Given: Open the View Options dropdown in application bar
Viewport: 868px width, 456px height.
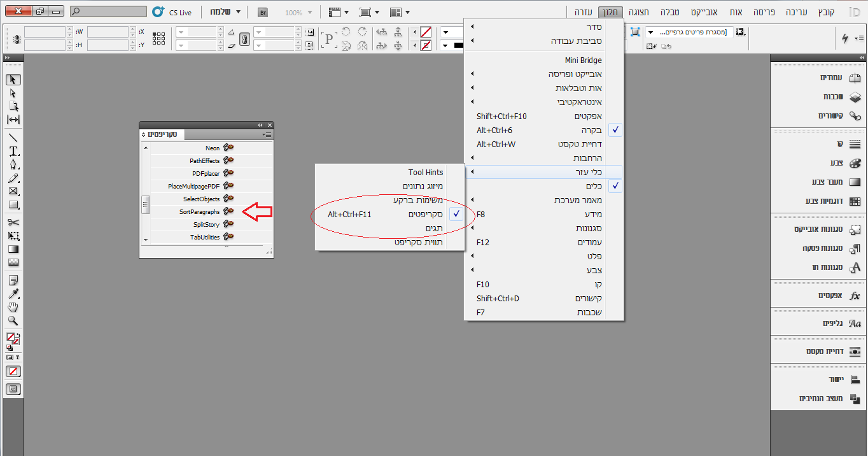Looking at the screenshot, I should 339,12.
